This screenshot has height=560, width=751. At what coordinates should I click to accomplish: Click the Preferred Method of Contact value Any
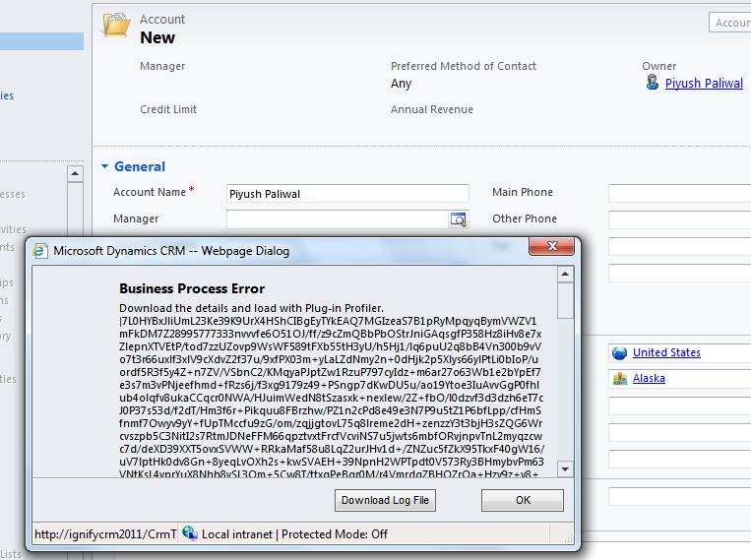click(x=401, y=84)
